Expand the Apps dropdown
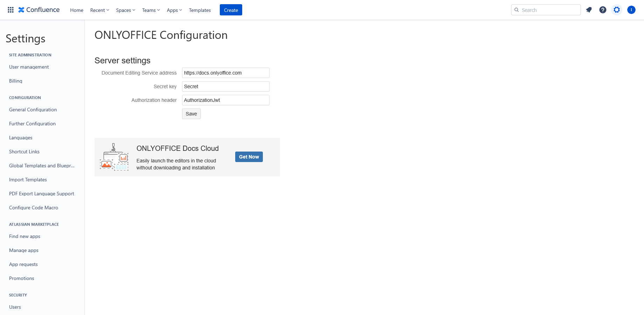Screen dimensions: 644x315 [174, 10]
